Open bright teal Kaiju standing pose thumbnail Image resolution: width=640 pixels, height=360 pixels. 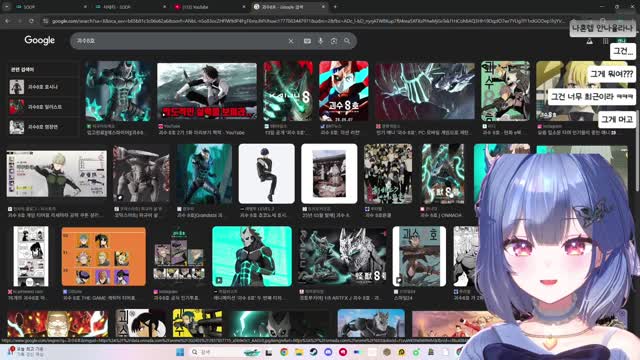pos(252,256)
